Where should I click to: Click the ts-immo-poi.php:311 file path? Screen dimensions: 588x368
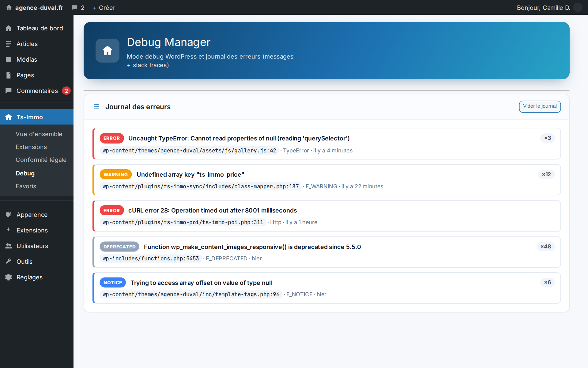click(183, 222)
